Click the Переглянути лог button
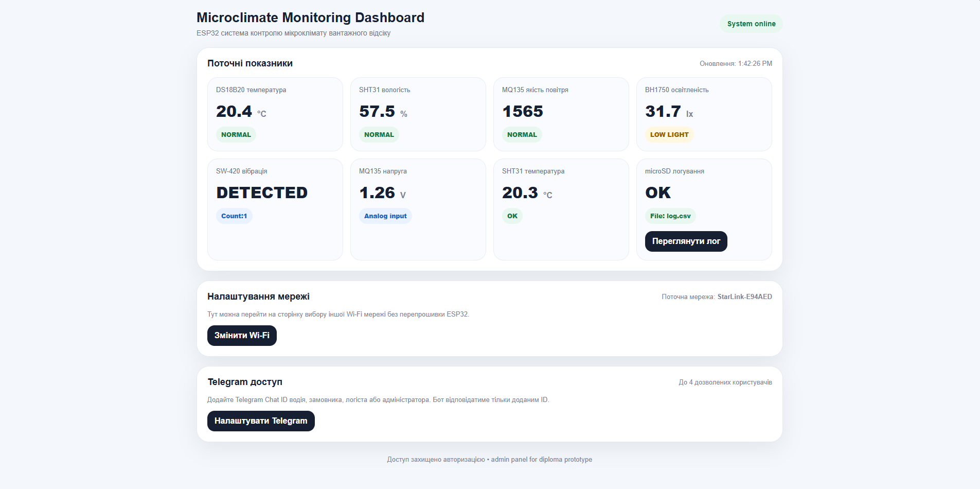 point(686,241)
